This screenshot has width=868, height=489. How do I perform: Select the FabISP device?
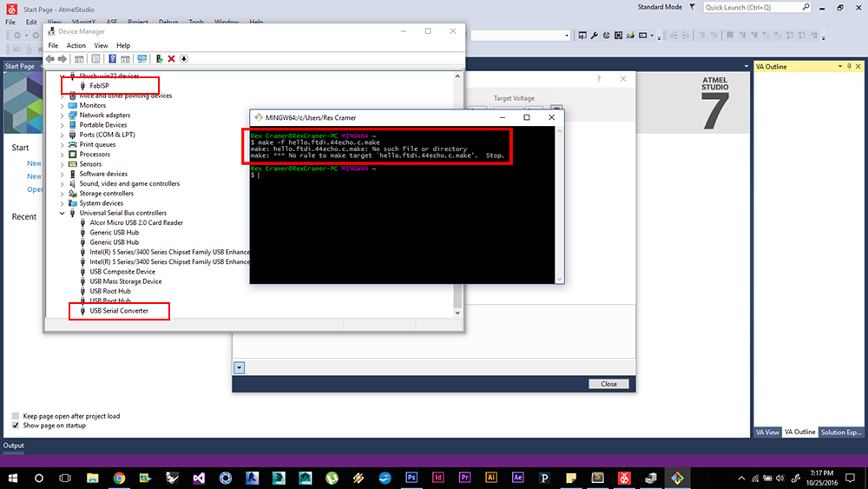99,86
